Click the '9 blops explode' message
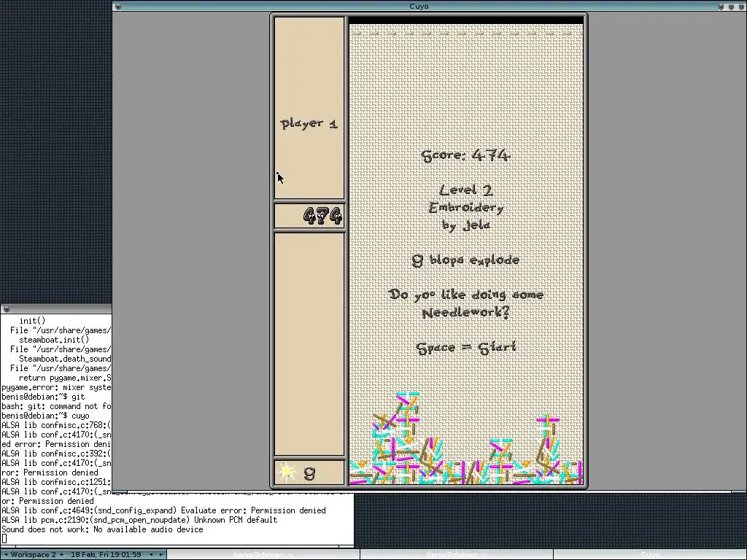 coord(465,260)
